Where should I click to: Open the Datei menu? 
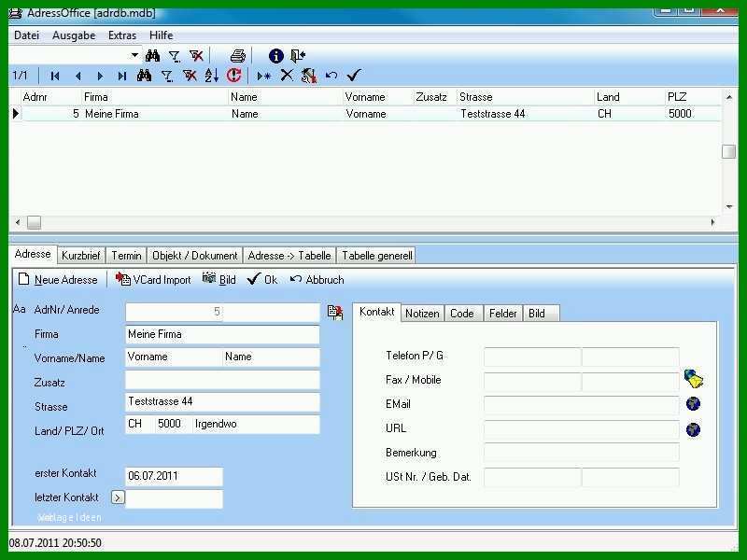click(27, 35)
